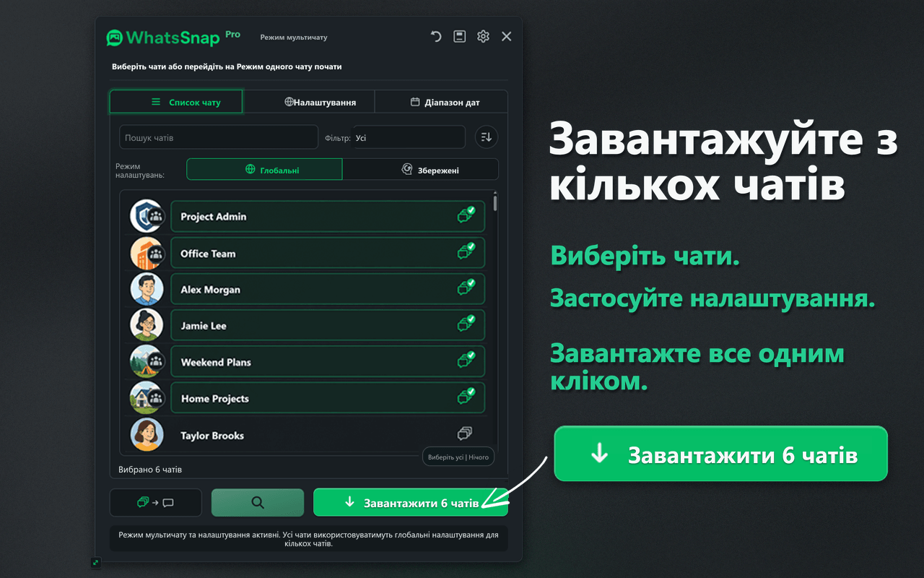The image size is (924, 578).
Task: Click the Taylor Brooks chat row
Action: point(328,435)
